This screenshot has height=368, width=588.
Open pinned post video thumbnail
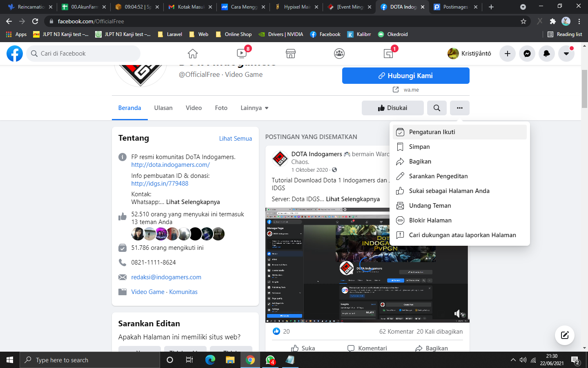[367, 265]
